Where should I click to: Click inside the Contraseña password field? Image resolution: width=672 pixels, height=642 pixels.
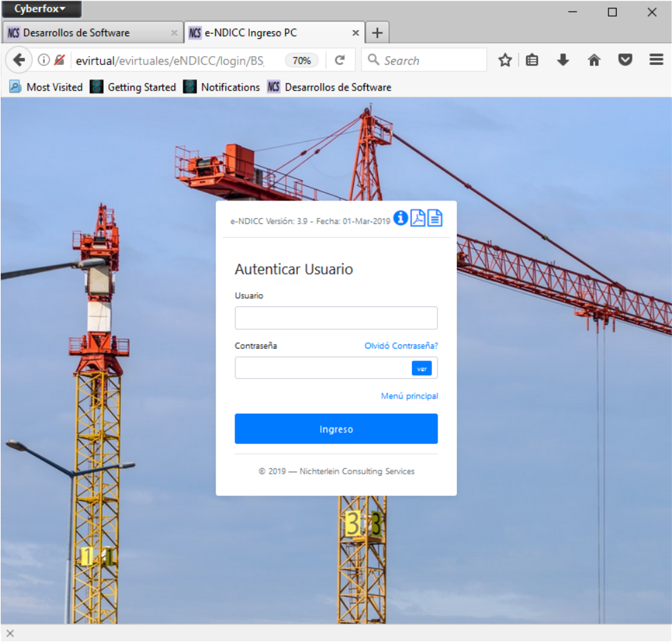pyautogui.click(x=322, y=368)
